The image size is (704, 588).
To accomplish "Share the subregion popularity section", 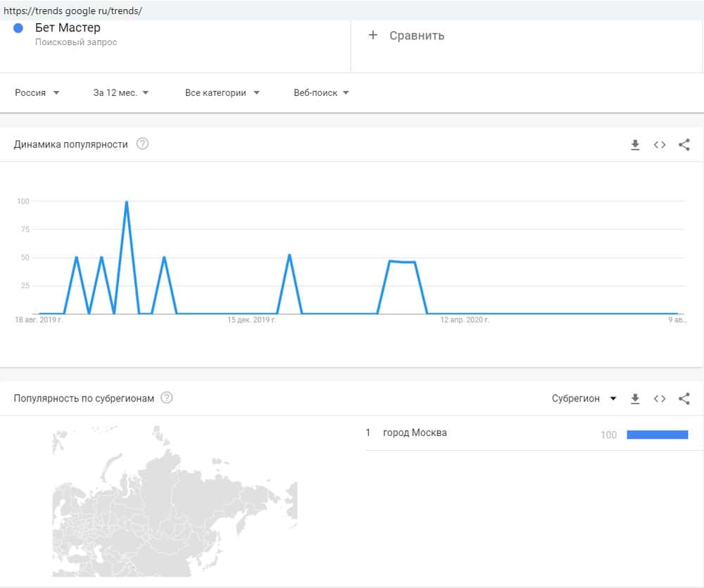I will [x=684, y=399].
